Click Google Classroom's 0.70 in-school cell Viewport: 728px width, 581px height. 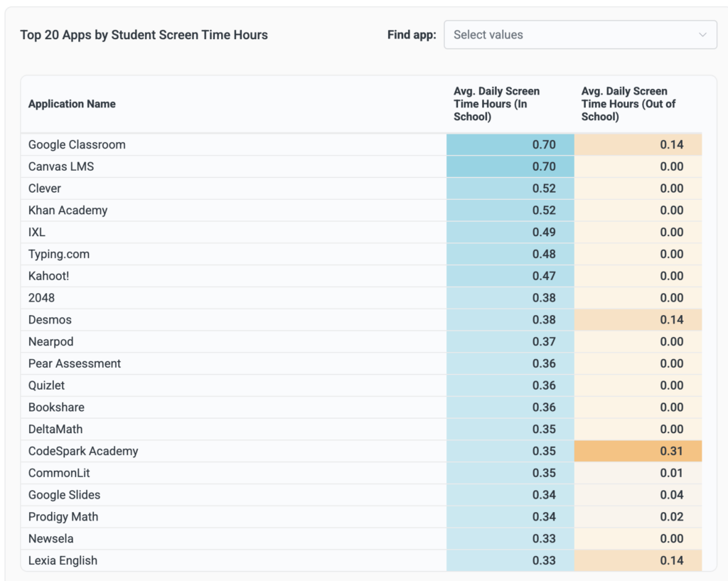(544, 144)
